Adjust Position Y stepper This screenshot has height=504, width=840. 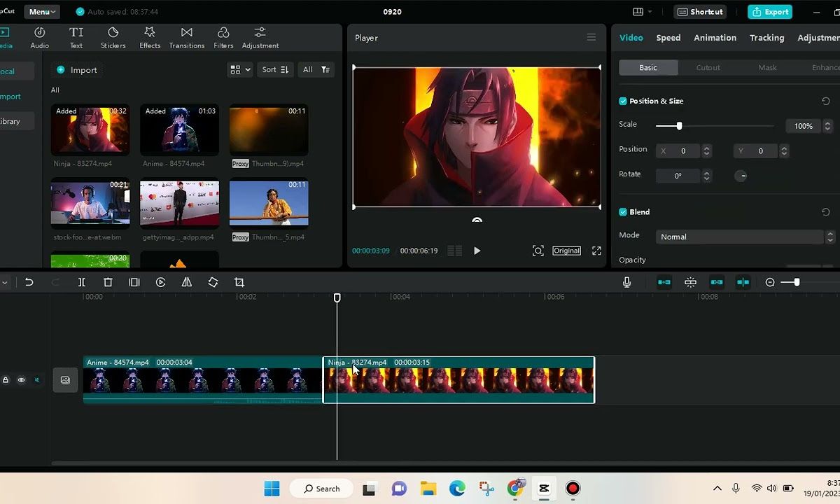[784, 150]
